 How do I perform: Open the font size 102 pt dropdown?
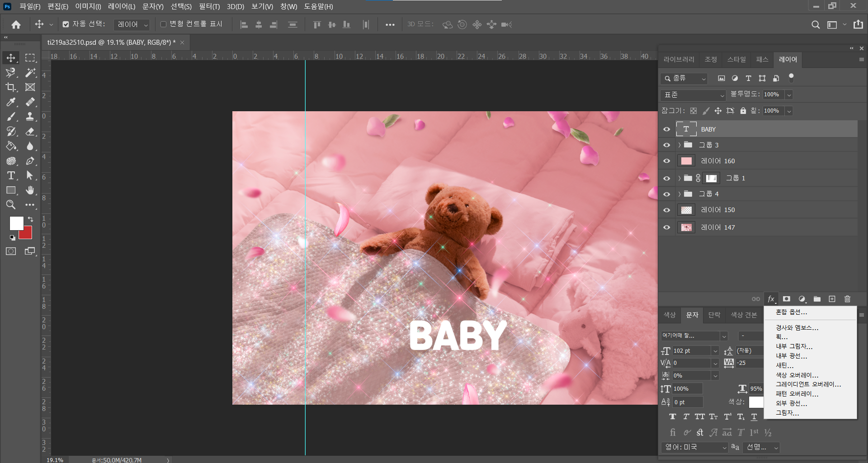click(x=715, y=351)
